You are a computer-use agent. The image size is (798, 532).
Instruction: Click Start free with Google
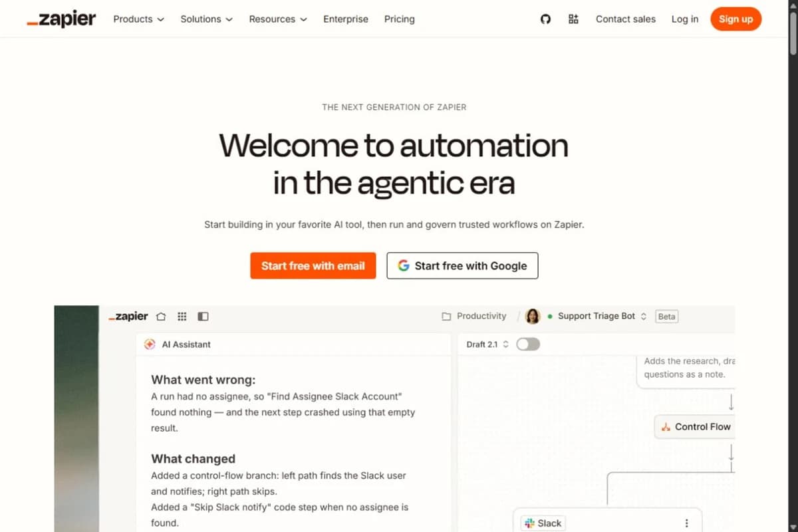pyautogui.click(x=462, y=265)
